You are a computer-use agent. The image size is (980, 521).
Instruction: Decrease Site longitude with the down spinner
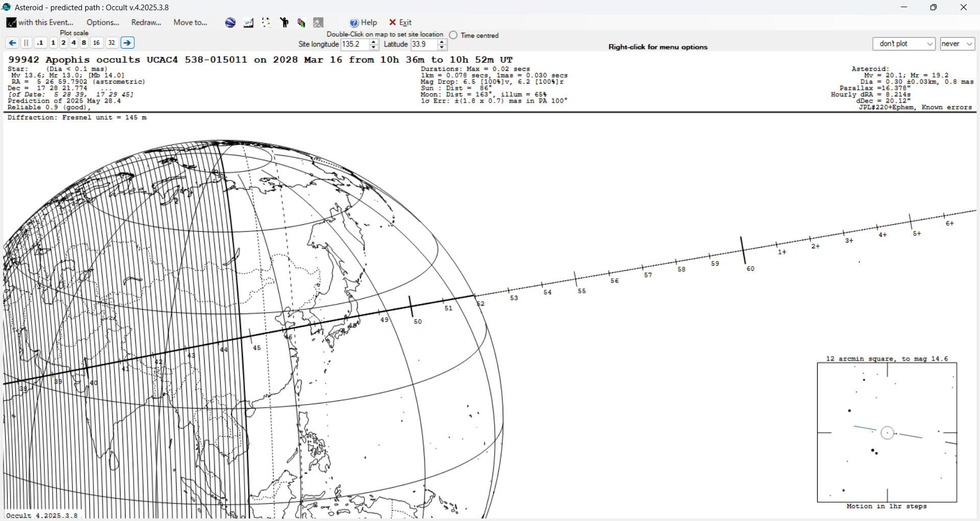coord(374,48)
